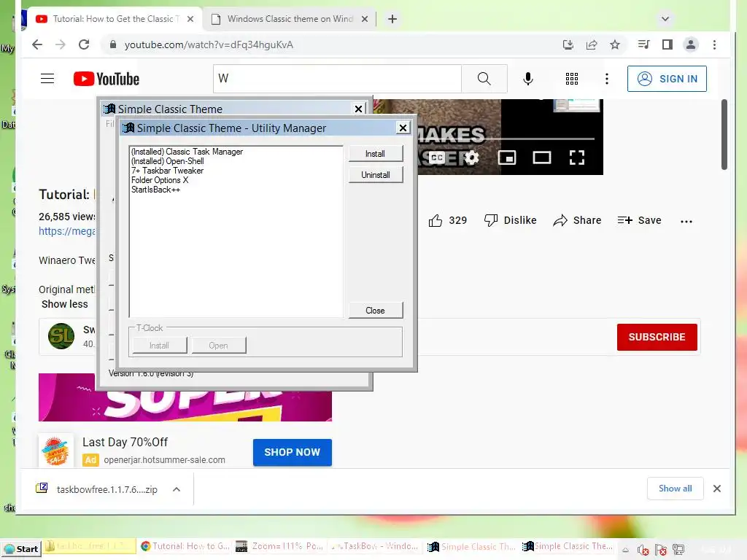Image resolution: width=747 pixels, height=560 pixels.
Task: Click Install in Utility Manager
Action: 376,154
